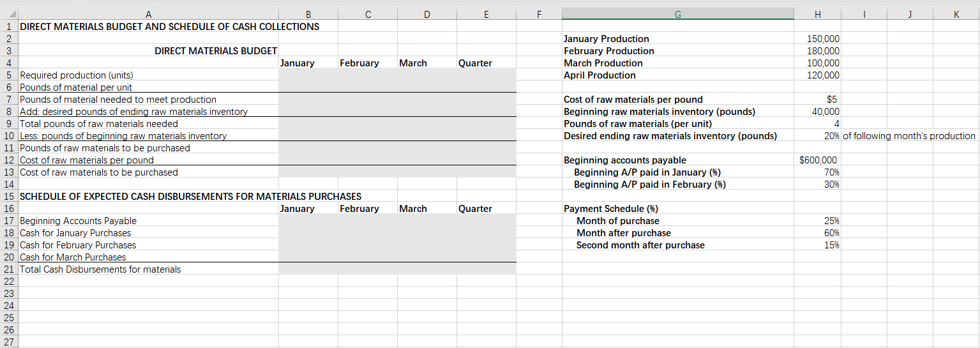The image size is (980, 348).
Task: Click the $5 value cell
Action: pos(832,100)
